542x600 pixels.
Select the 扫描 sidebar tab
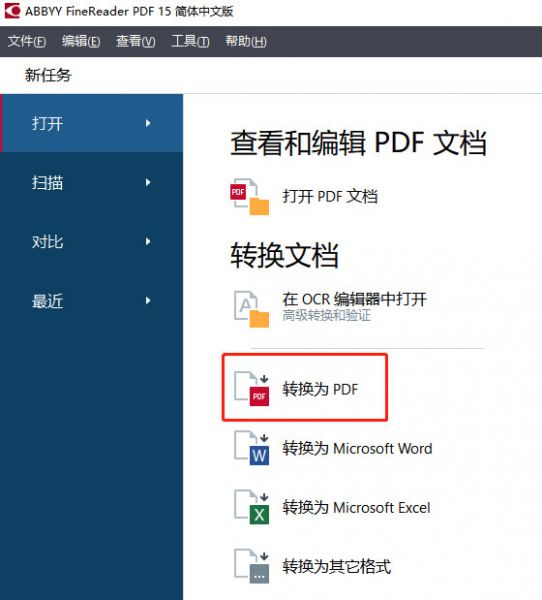[91, 183]
